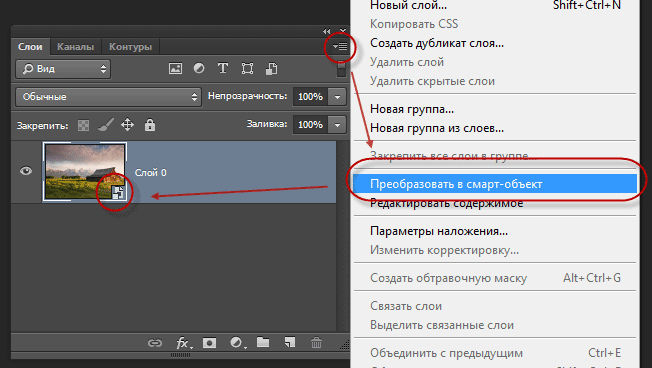Choose Создать обтравочную маску menu item
This screenshot has width=652, height=368.
click(495, 278)
